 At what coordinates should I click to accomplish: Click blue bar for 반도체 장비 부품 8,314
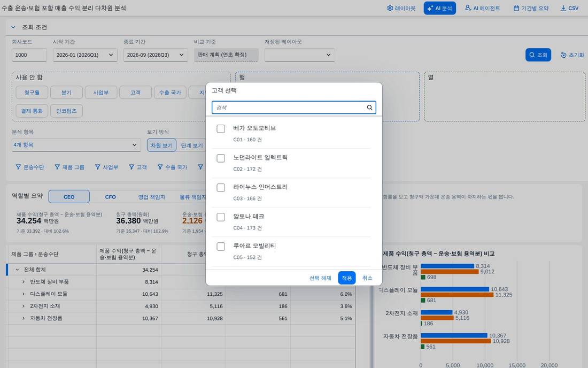tap(447, 266)
